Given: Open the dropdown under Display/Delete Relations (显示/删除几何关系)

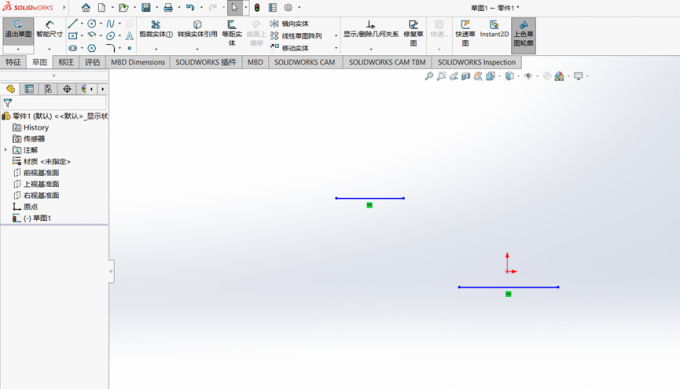Looking at the screenshot, I should (x=371, y=49).
